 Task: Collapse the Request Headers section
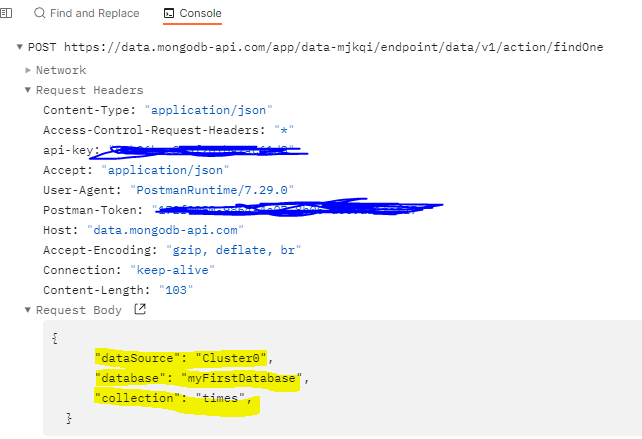[x=29, y=91]
